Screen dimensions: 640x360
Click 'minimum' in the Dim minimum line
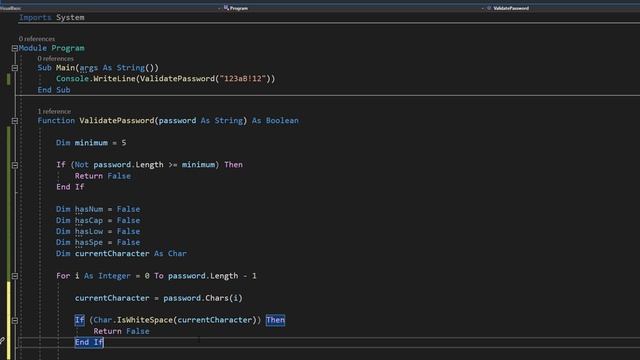click(91, 143)
